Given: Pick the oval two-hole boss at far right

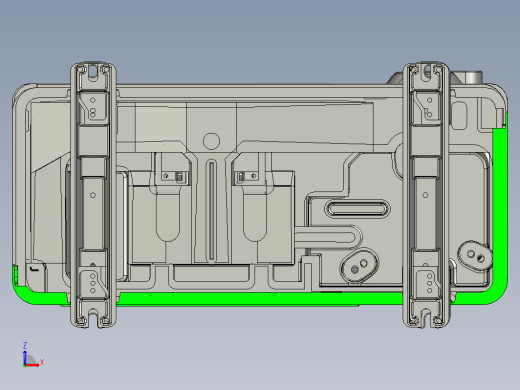Looking at the screenshot, I should coord(475,256).
